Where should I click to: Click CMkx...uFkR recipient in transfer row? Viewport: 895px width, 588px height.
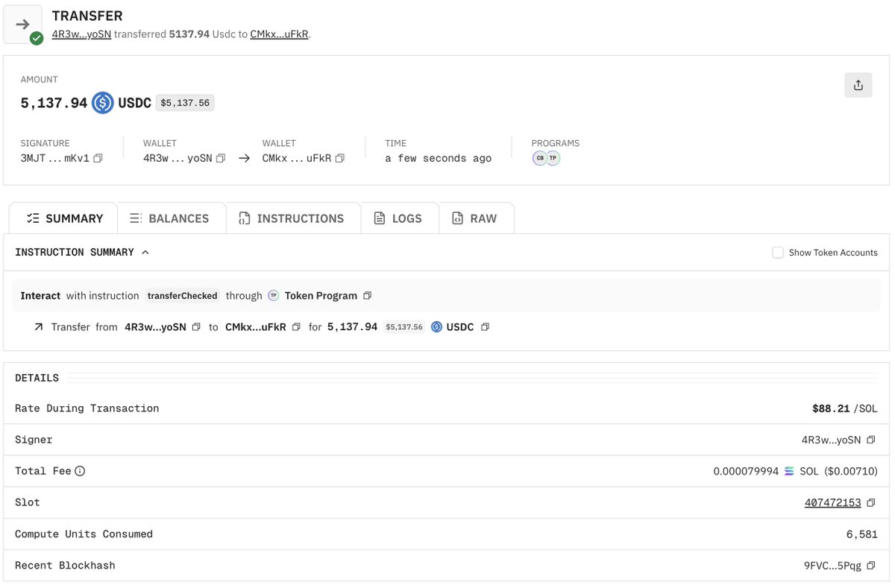tap(256, 327)
